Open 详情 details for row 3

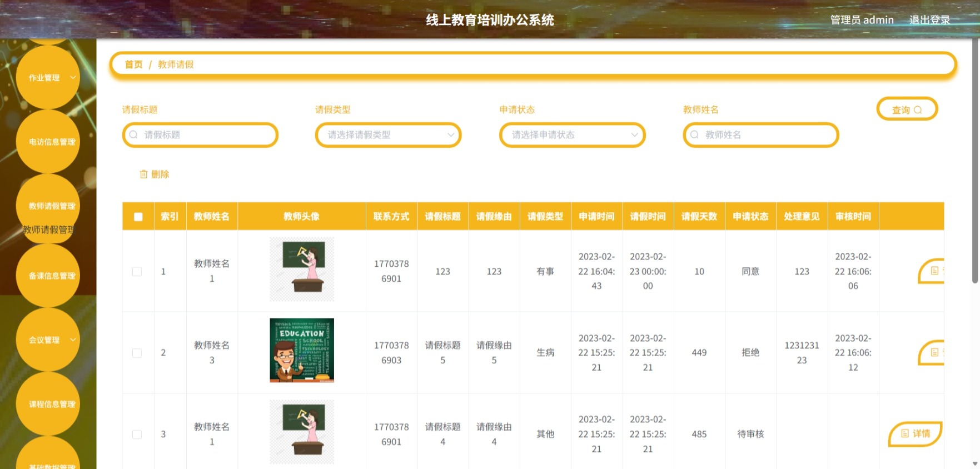(915, 433)
